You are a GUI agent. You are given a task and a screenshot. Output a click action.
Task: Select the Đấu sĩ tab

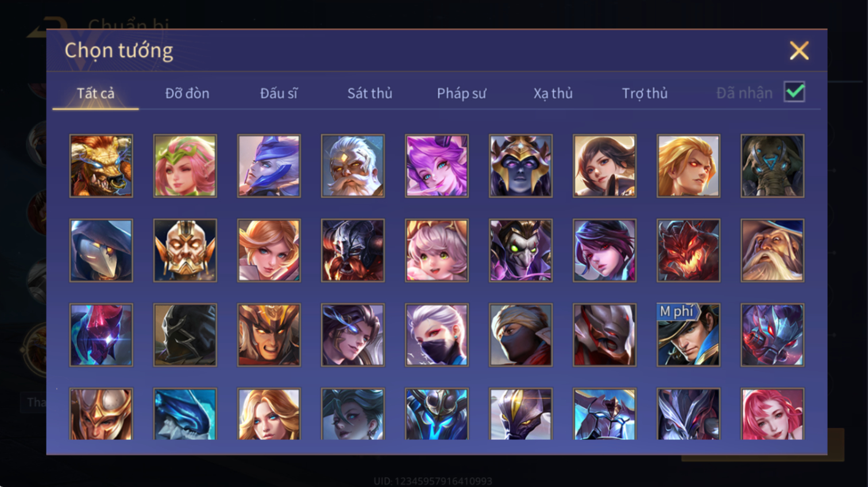[x=279, y=93]
